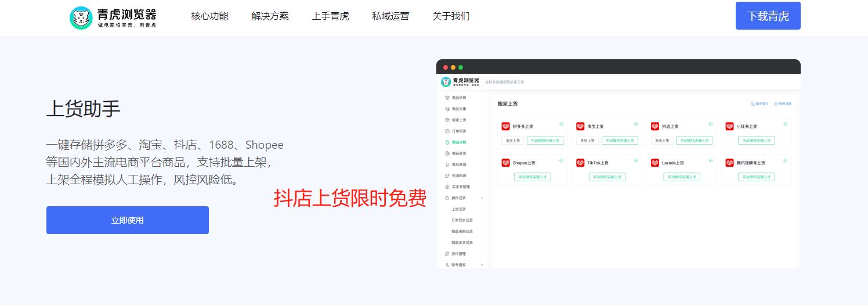This screenshot has width=868, height=305.
Task: Open settings gear on TikTok上货 card
Action: (636, 160)
